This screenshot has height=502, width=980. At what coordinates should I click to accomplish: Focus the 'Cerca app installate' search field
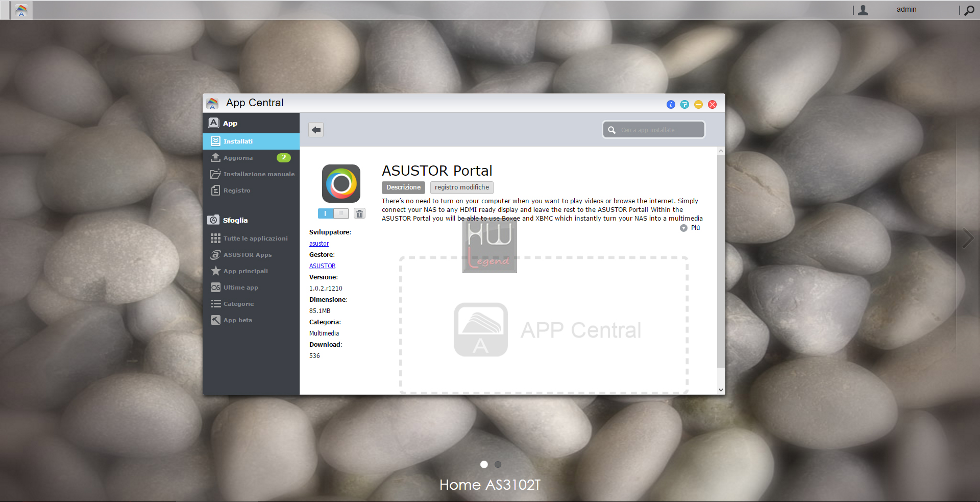pos(654,130)
